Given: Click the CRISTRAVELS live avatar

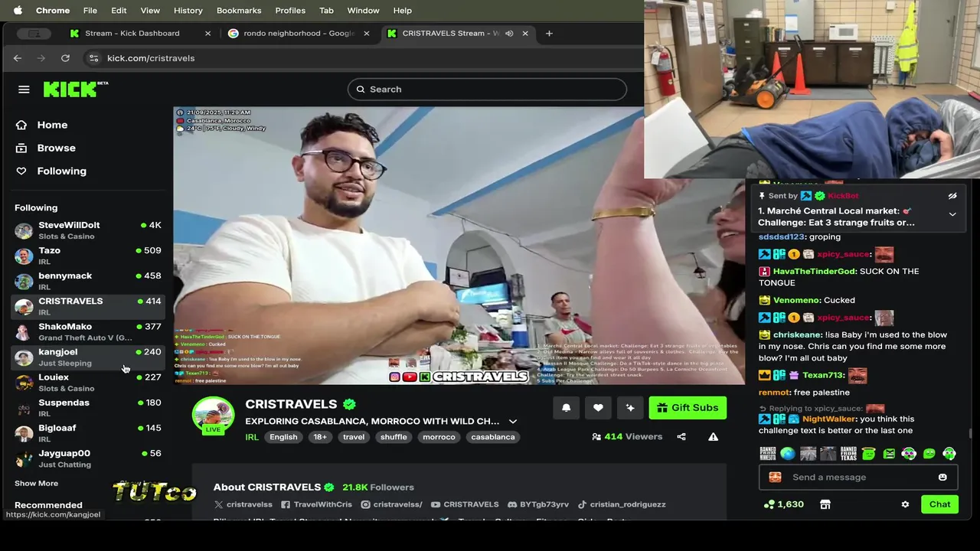Looking at the screenshot, I should coord(213,416).
